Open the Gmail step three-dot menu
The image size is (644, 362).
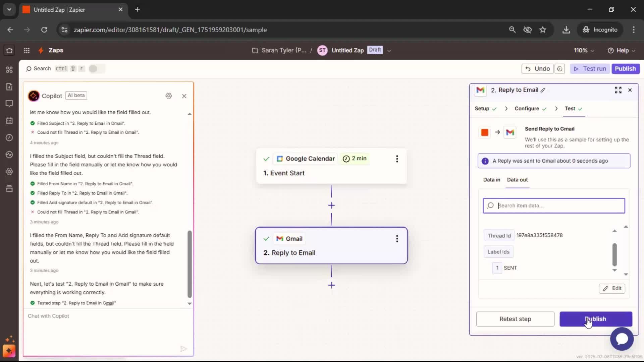point(397,239)
